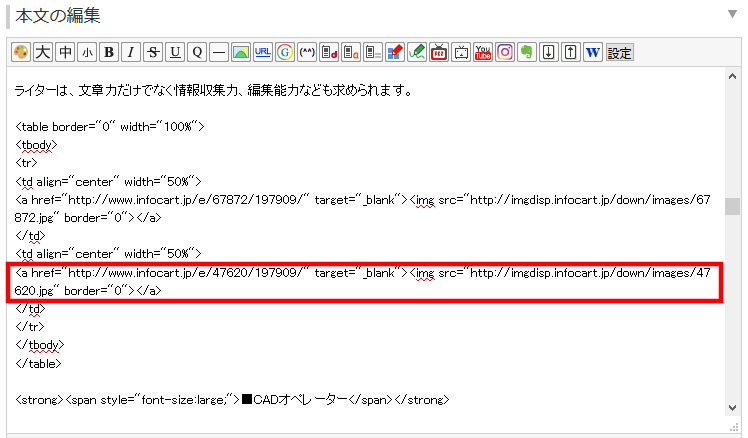Open the 設定 settings button
This screenshot has width=748, height=438.
[620, 52]
